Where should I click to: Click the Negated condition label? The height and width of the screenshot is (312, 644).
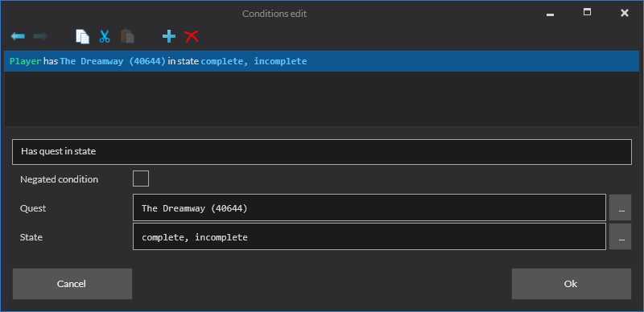tap(59, 179)
